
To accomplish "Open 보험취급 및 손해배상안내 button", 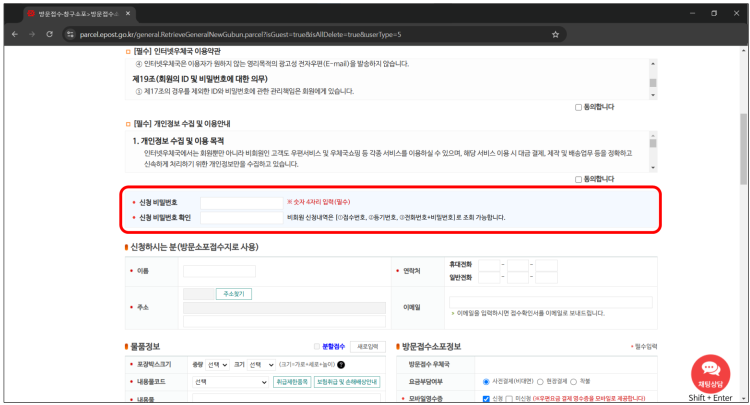I will point(347,382).
